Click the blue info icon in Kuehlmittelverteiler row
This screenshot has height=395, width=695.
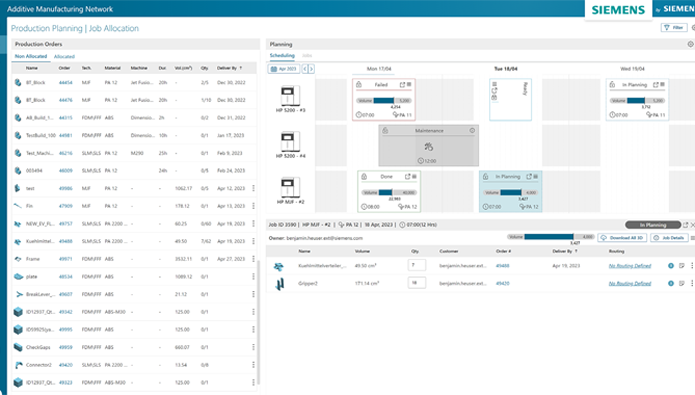[671, 266]
